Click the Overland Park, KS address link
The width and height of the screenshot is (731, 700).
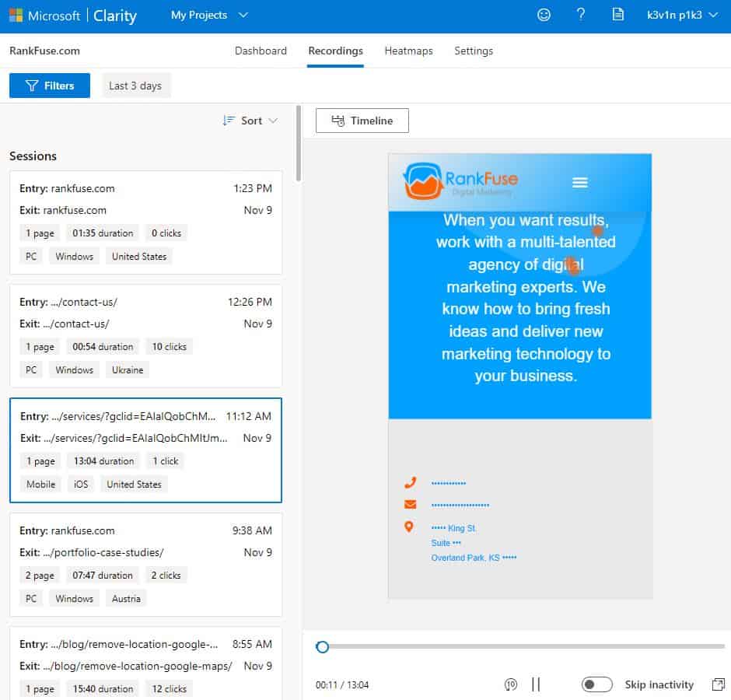[474, 558]
